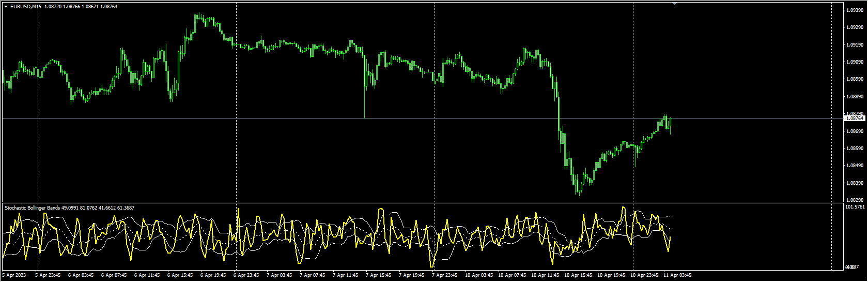Click the 11 Apr 03:45 time label
The image size is (868, 282).
click(x=677, y=275)
